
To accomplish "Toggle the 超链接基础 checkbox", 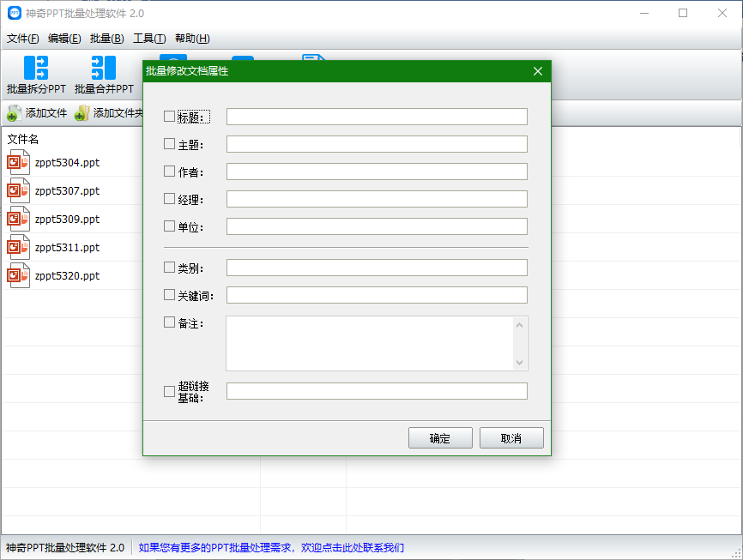I will tap(169, 392).
